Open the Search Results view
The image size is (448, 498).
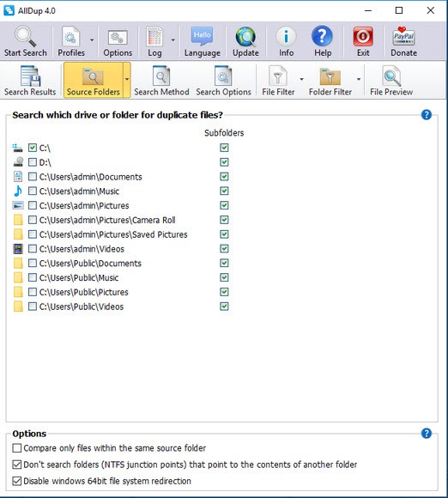point(30,81)
